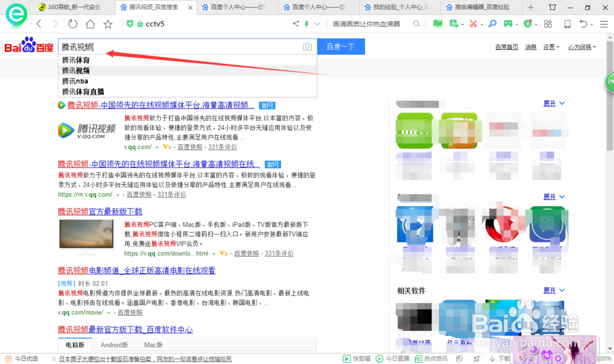The height and width of the screenshot is (364, 614).
Task: Open 331条评价 of the v.qq.com/ result
Action: click(x=222, y=147)
